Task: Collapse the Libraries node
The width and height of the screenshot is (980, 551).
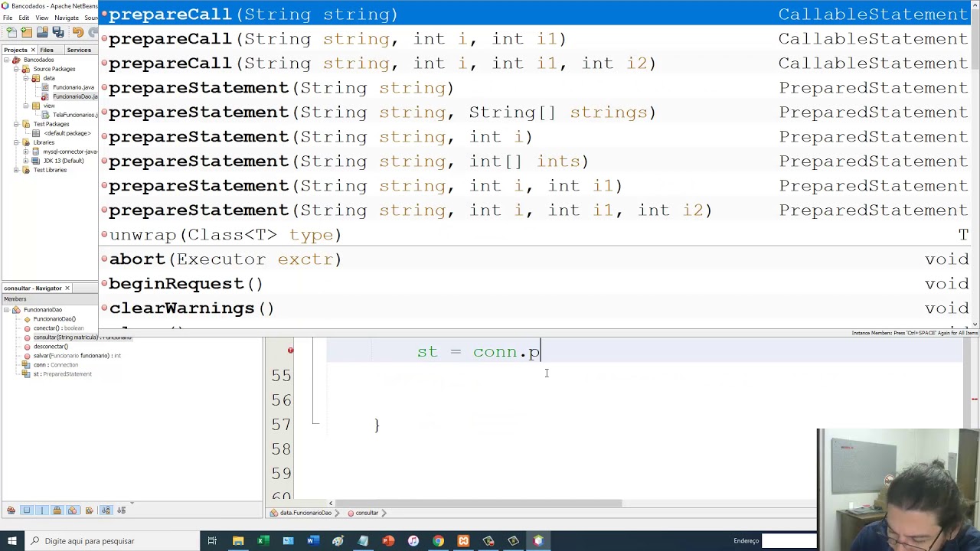Action: [x=16, y=142]
